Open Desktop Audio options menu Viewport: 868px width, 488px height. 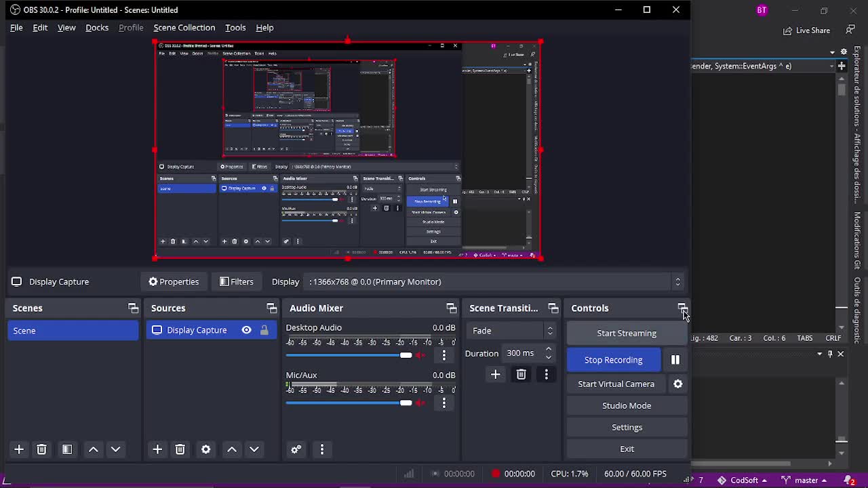[444, 355]
